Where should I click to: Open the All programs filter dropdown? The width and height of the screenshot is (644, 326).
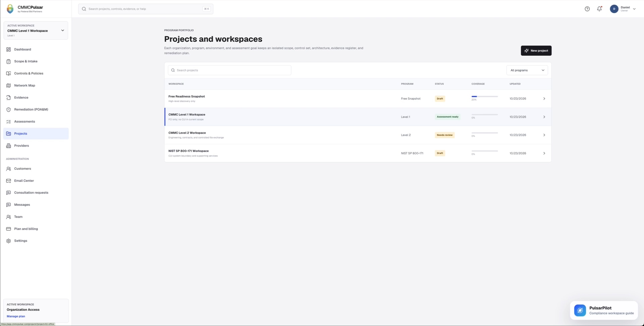pyautogui.click(x=527, y=70)
